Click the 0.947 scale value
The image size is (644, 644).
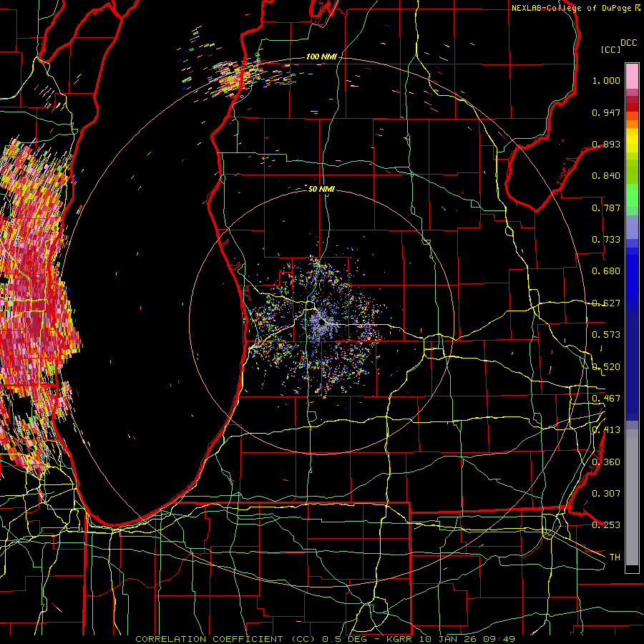(x=606, y=112)
